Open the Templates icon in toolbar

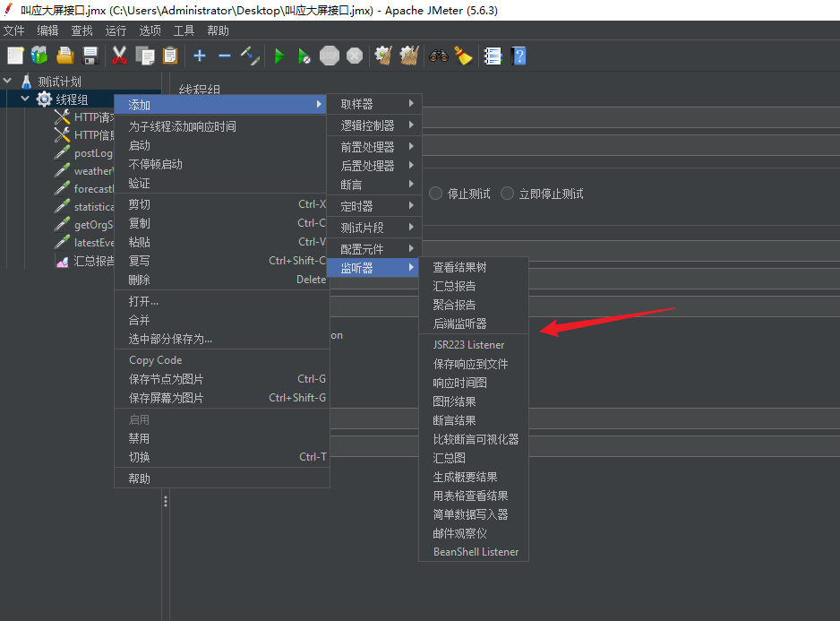click(39, 56)
